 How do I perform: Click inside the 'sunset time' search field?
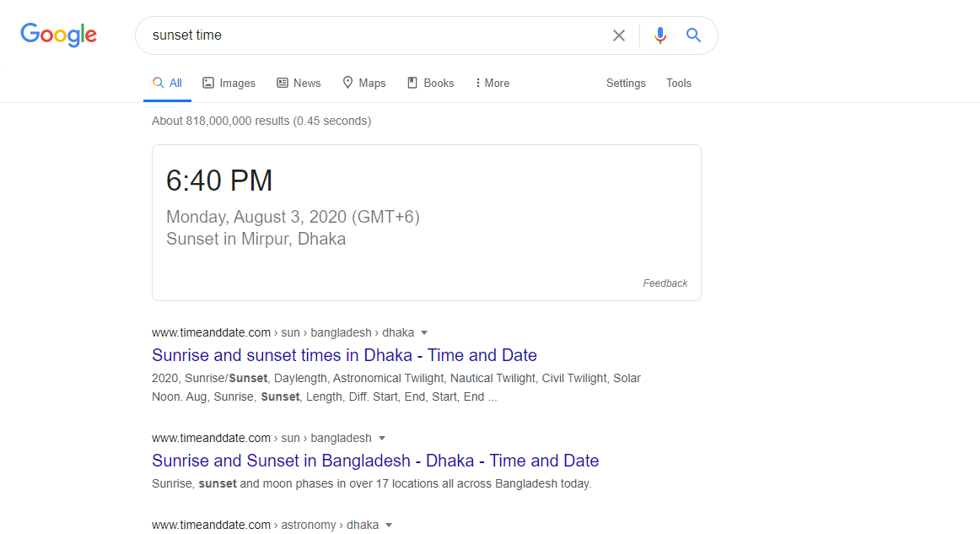(x=371, y=35)
